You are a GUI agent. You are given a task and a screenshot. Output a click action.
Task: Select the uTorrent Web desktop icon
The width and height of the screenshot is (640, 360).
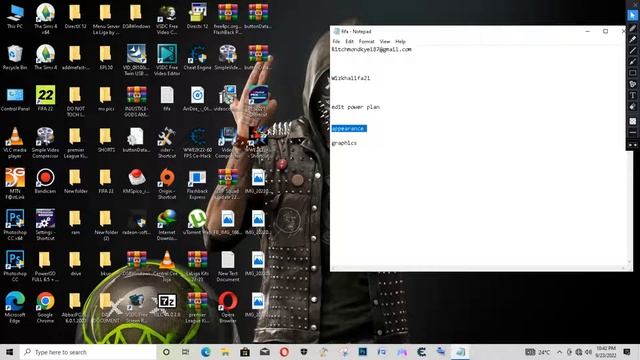point(197,222)
